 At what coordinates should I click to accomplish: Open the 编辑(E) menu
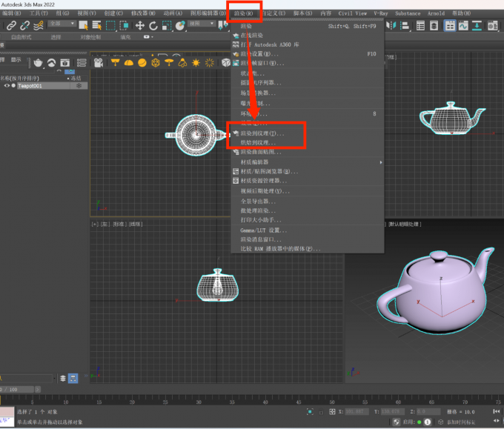(11, 13)
